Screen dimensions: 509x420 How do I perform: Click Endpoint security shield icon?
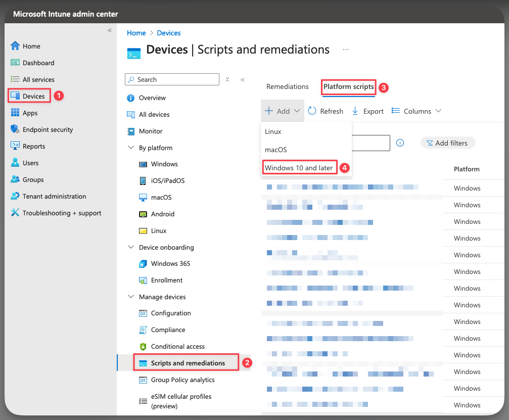(x=15, y=129)
